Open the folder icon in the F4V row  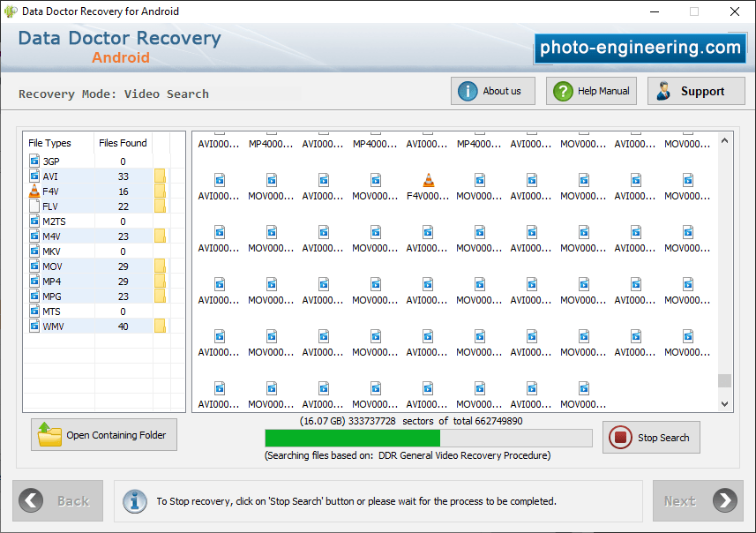(x=160, y=191)
